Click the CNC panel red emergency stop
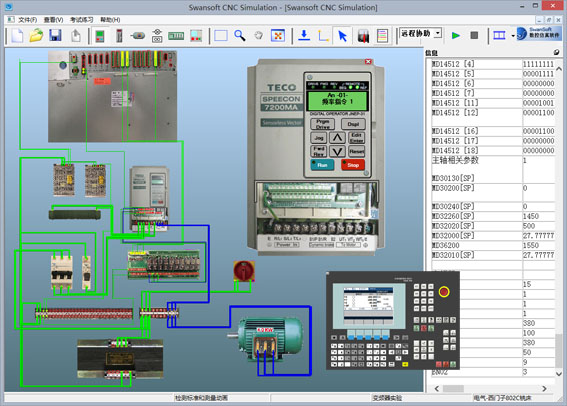567x406 pixels. pos(444,291)
